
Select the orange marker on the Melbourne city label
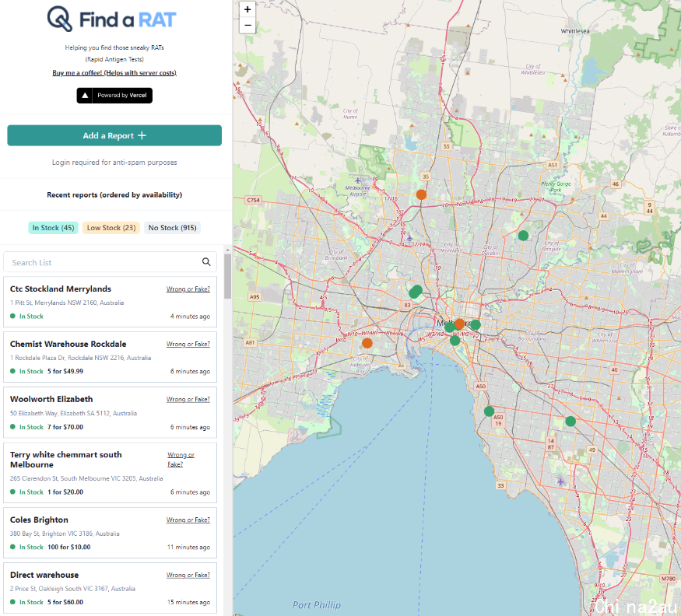click(459, 324)
